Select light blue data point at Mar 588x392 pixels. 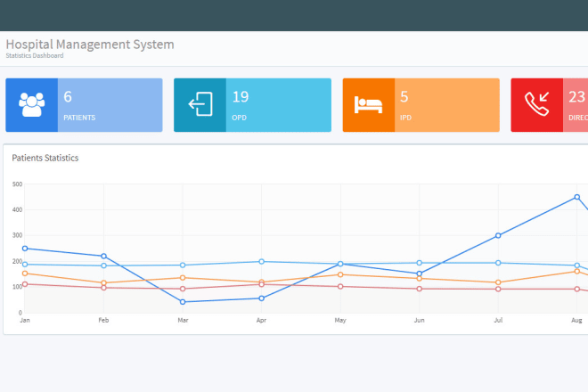[x=183, y=265]
